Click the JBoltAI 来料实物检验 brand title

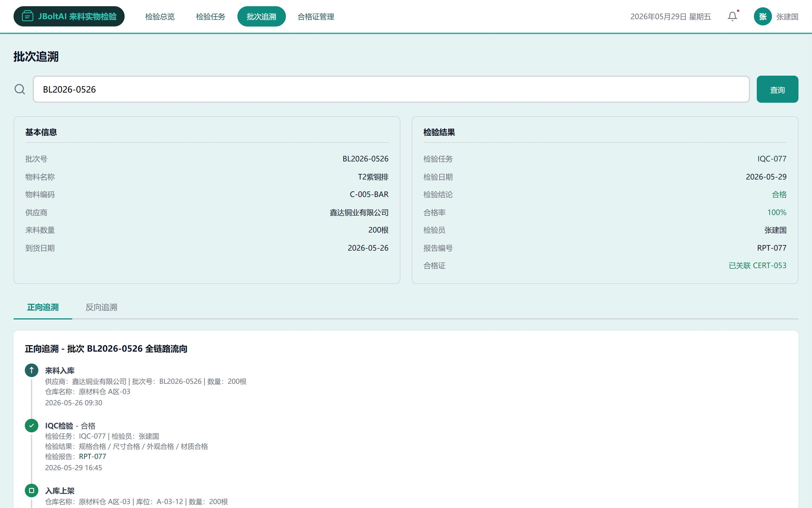click(x=77, y=16)
